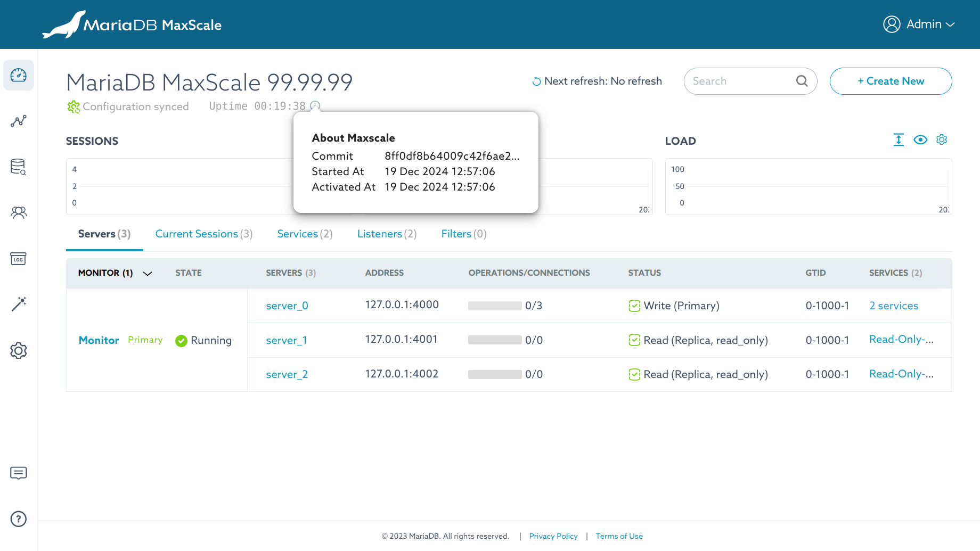The width and height of the screenshot is (980, 551).
Task: Click the feedback chat icon in sidebar
Action: click(x=19, y=473)
